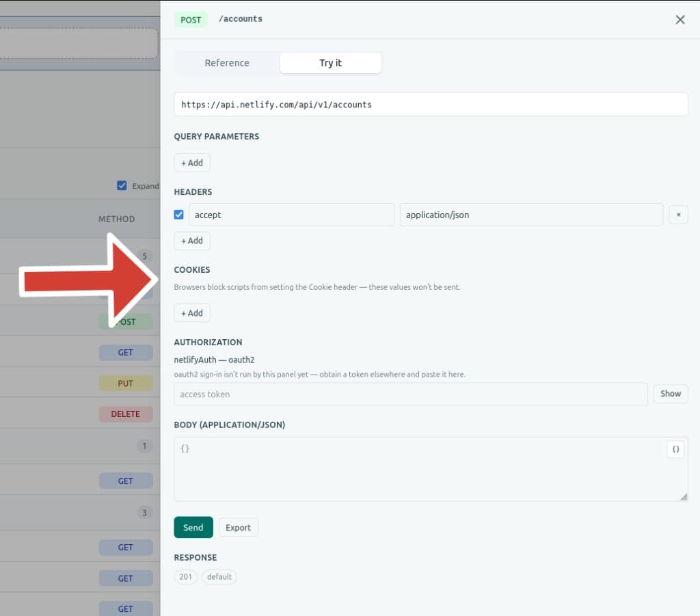The height and width of the screenshot is (616, 700).
Task: Edit the application/json header value field
Action: tap(531, 215)
